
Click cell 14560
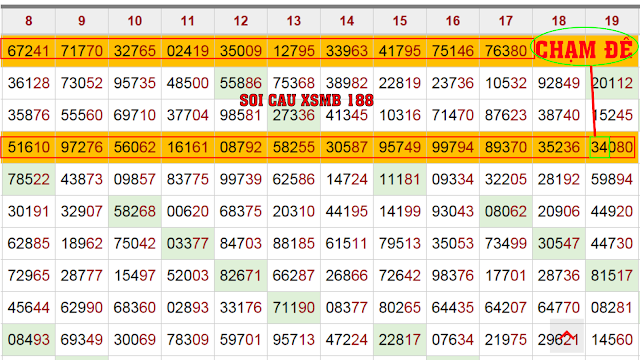[612, 340]
